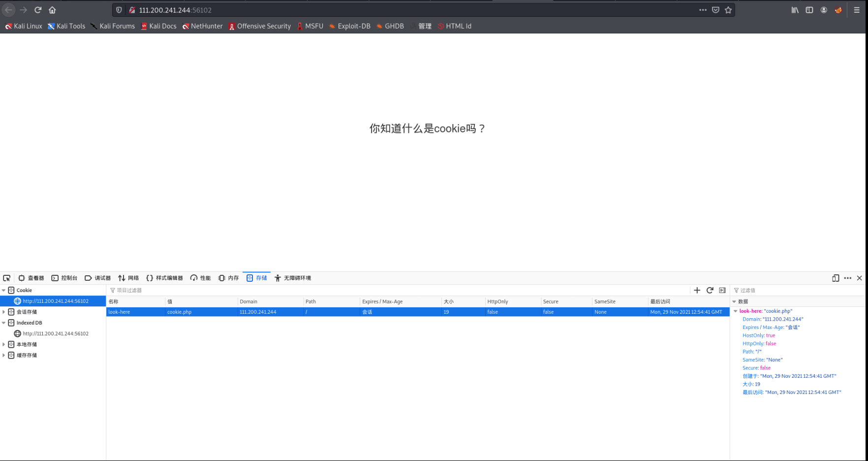Image resolution: width=868 pixels, height=461 pixels.
Task: Switch to the 调试器 debugger tab
Action: tap(97, 278)
